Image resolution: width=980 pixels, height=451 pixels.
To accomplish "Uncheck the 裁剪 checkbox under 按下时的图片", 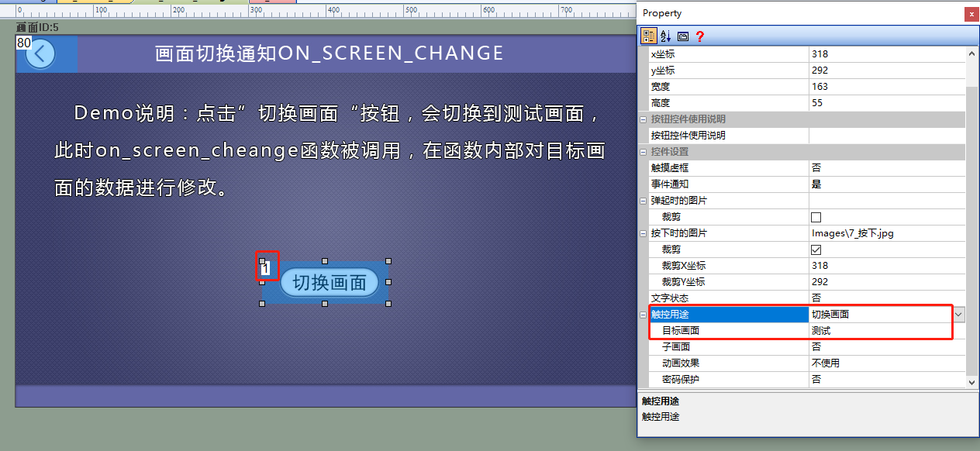I will point(816,250).
